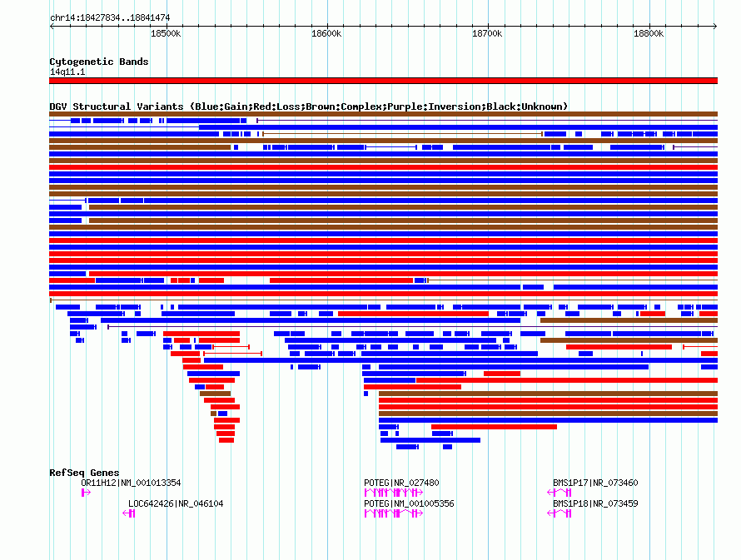741x560 pixels.
Task: Click the OR11H12 gene glyph
Action: pyautogui.click(x=86, y=493)
